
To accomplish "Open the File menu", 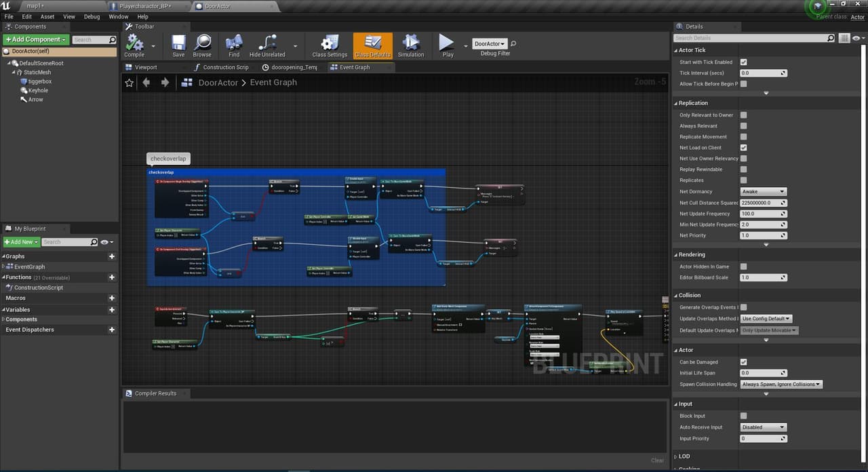I will tap(9, 16).
